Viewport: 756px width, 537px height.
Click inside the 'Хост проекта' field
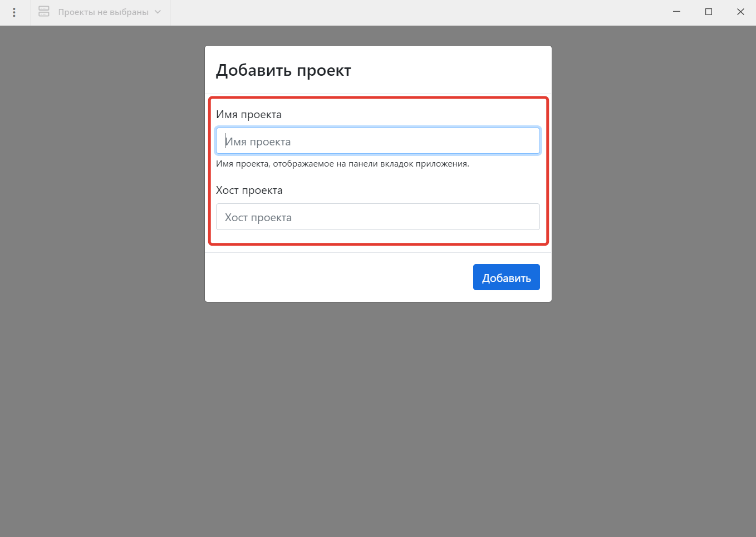click(378, 217)
